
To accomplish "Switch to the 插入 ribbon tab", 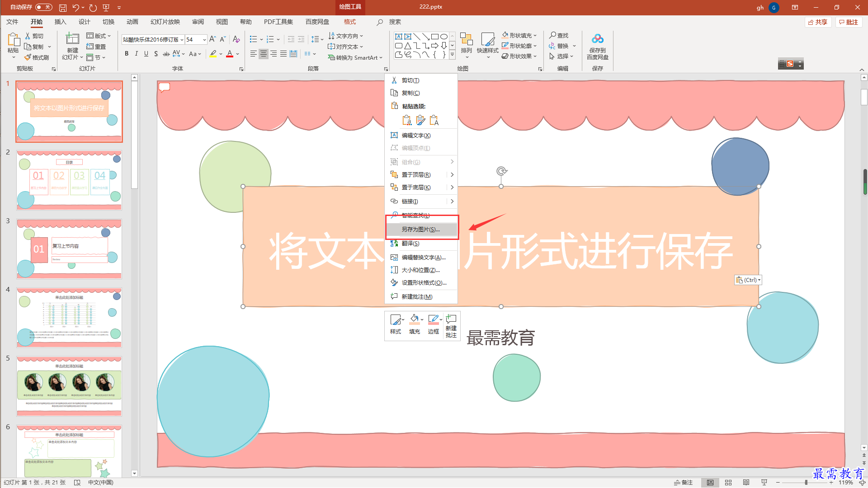I will point(60,22).
